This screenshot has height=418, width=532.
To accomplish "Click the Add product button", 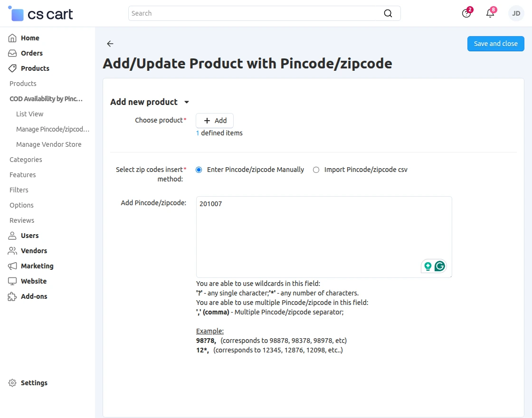I will [x=215, y=121].
